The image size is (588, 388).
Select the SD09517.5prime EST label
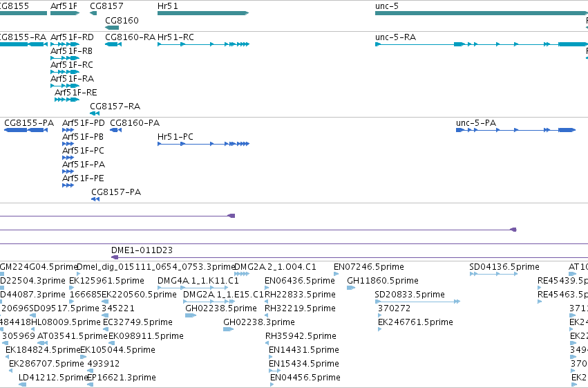click(x=64, y=308)
